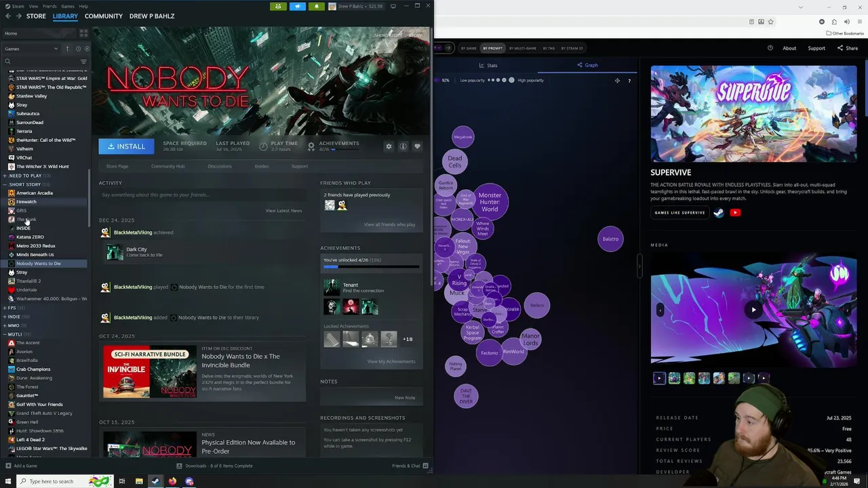Screen dimensions: 868x488
Task: Go back using Steam's back arrow
Action: point(7,16)
